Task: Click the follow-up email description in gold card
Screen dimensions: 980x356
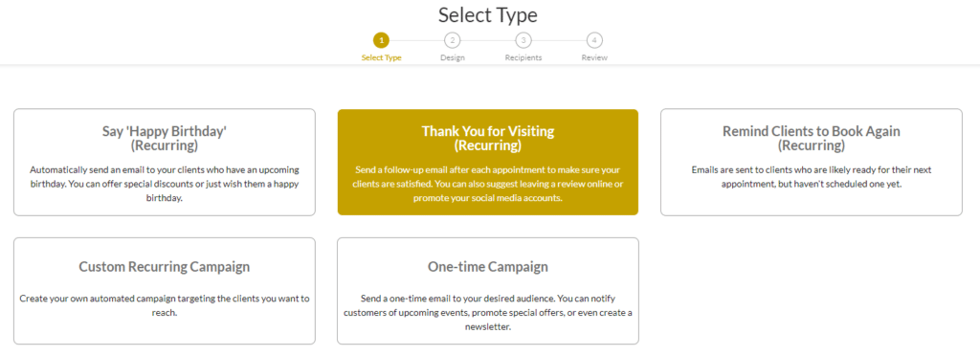Action: (487, 184)
